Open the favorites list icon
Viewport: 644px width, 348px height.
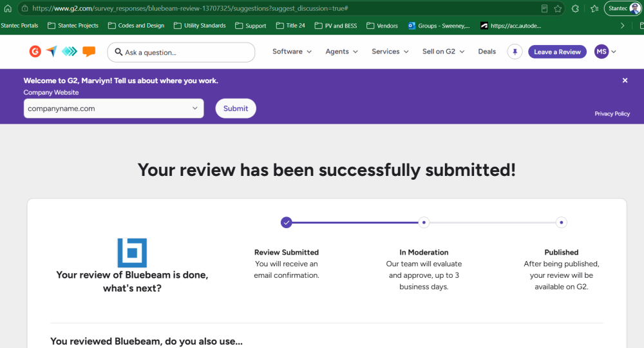[x=594, y=8]
